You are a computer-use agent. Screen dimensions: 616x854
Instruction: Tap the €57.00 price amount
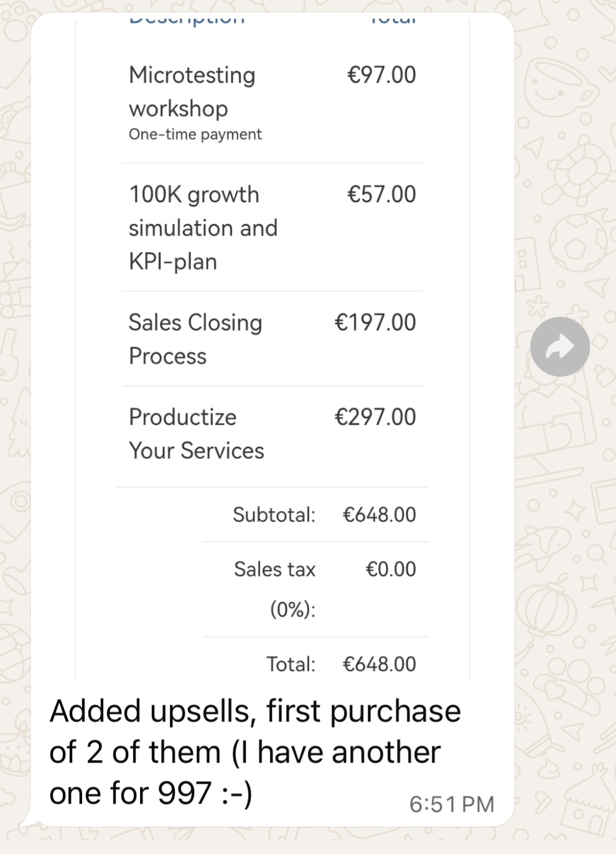(x=381, y=194)
